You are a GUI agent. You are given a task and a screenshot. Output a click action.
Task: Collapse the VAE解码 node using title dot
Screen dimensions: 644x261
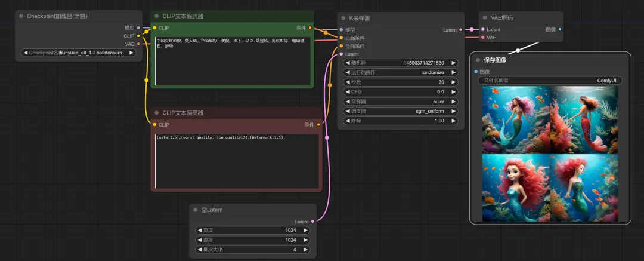(x=485, y=18)
